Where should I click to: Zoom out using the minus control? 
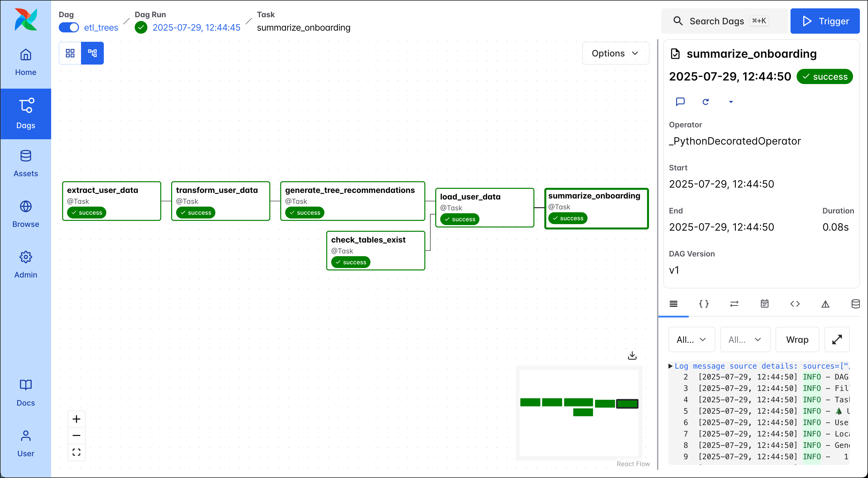coord(76,435)
